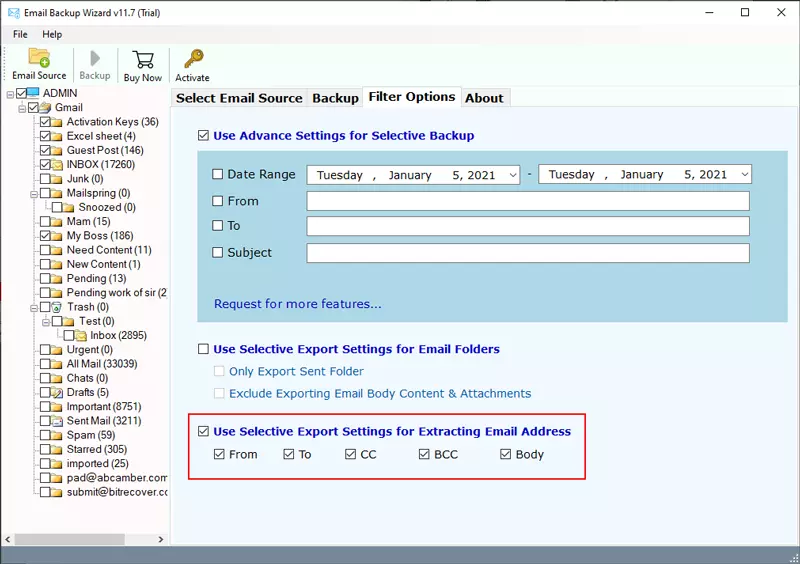
Task: Click the Snoozed folder icon
Action: click(68, 207)
